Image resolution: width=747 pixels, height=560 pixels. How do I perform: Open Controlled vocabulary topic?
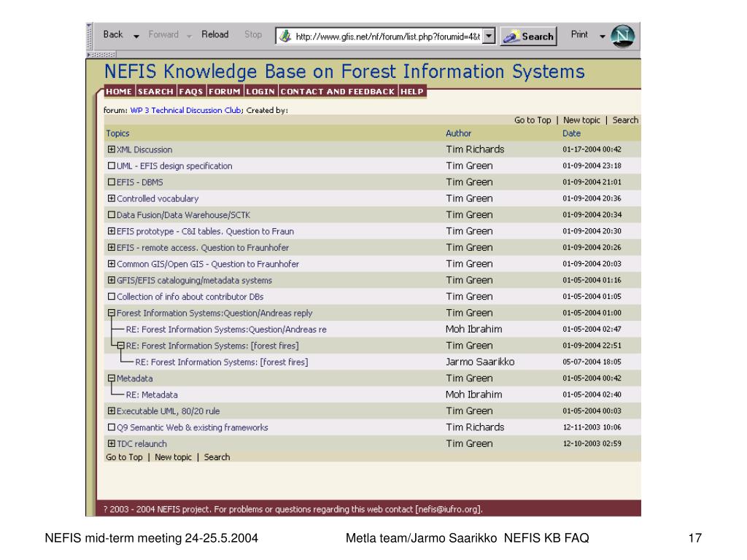tap(158, 198)
